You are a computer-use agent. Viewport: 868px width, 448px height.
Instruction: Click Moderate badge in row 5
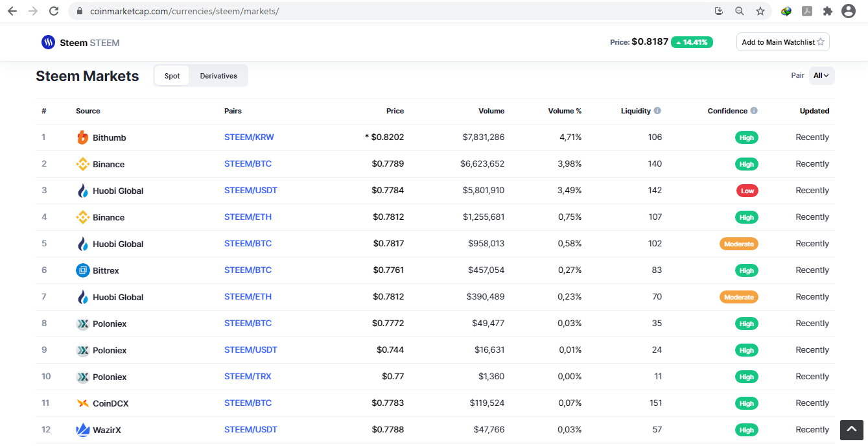[x=739, y=244]
